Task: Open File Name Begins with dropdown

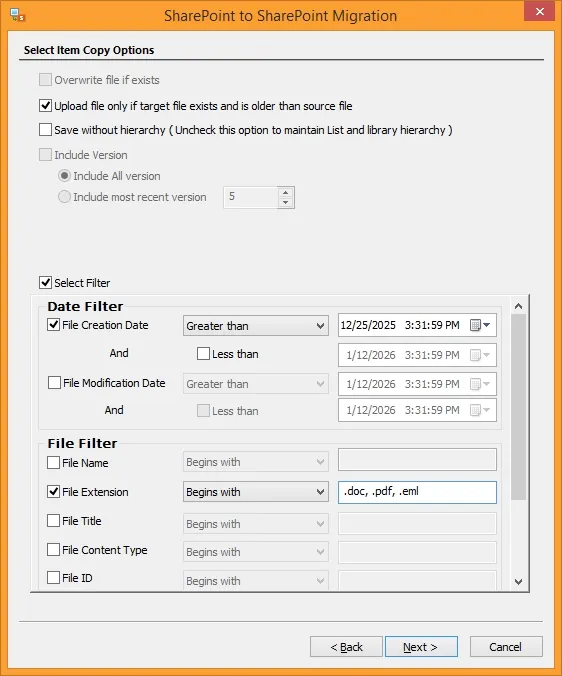Action: click(x=256, y=462)
